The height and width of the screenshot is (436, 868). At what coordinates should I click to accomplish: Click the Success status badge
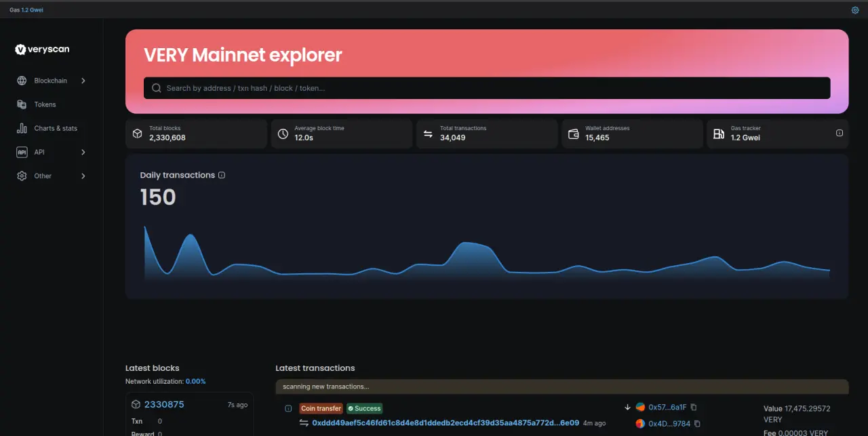365,408
